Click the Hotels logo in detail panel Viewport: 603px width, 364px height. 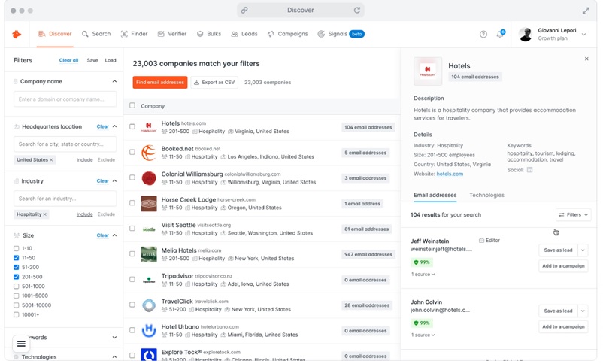[x=428, y=71]
